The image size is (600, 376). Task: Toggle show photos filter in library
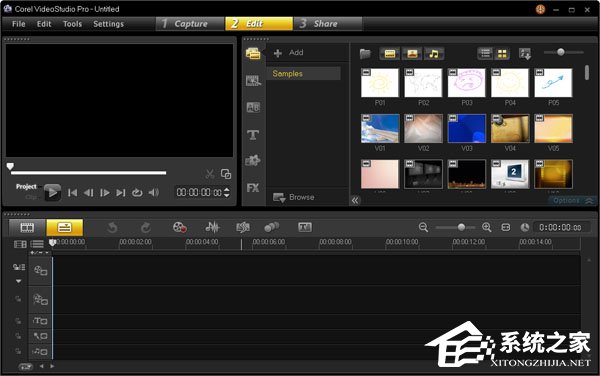coord(412,54)
